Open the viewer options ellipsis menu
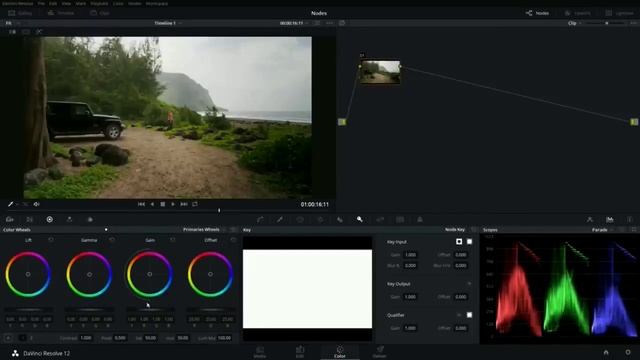 329,23
